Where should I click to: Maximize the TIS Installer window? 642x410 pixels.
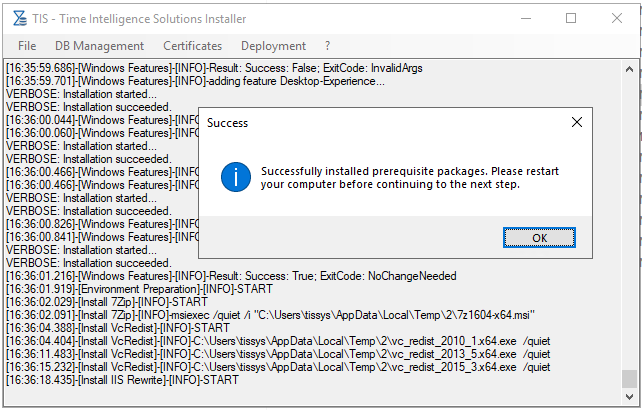(571, 18)
